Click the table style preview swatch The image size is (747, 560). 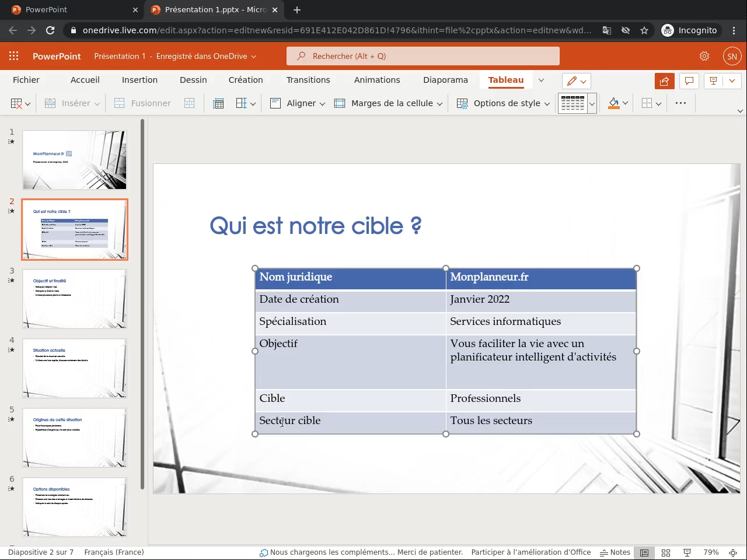click(x=573, y=103)
